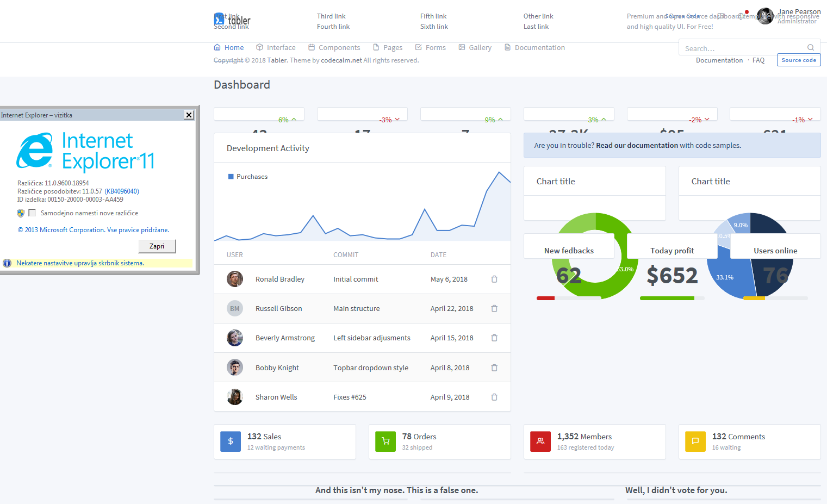Click the Home house icon
Viewport: 827px width, 504px height.
(x=217, y=47)
